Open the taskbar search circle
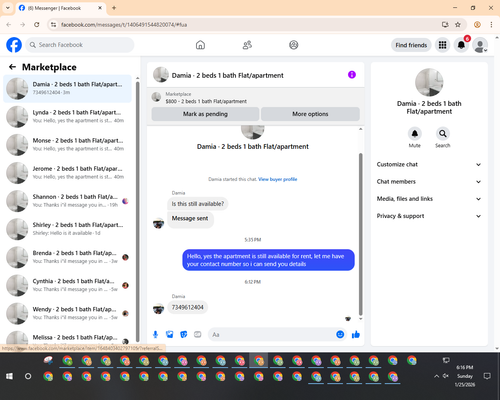This screenshot has height=400, width=500. click(x=28, y=376)
